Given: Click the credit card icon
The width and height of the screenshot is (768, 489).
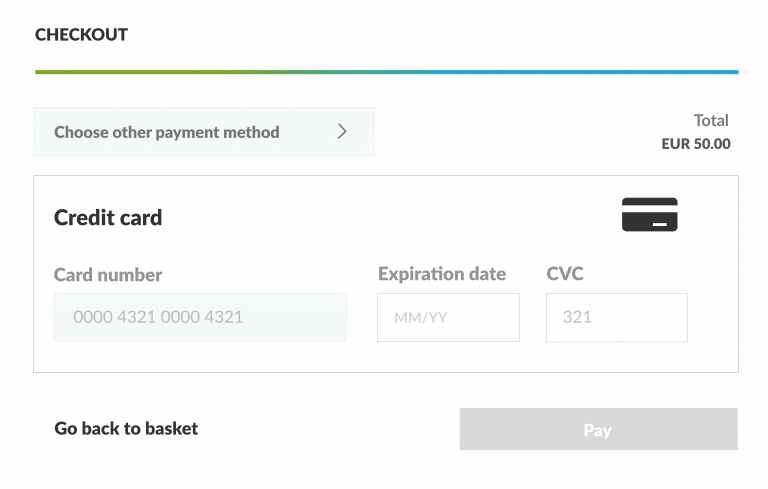Looking at the screenshot, I should pos(649,214).
